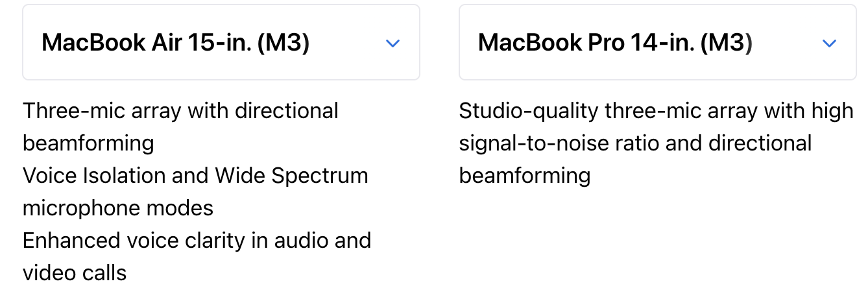Click the 'microphone modes' text
The width and height of the screenshot is (868, 301).
coord(118,208)
